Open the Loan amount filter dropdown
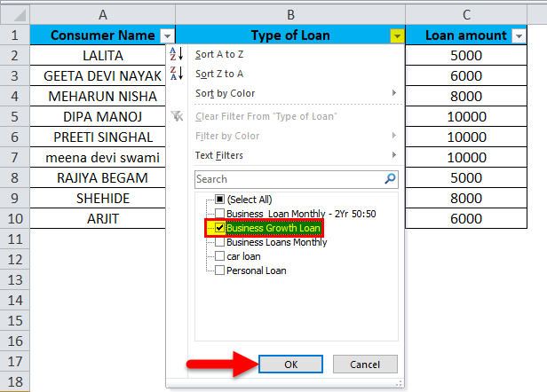 [x=519, y=35]
